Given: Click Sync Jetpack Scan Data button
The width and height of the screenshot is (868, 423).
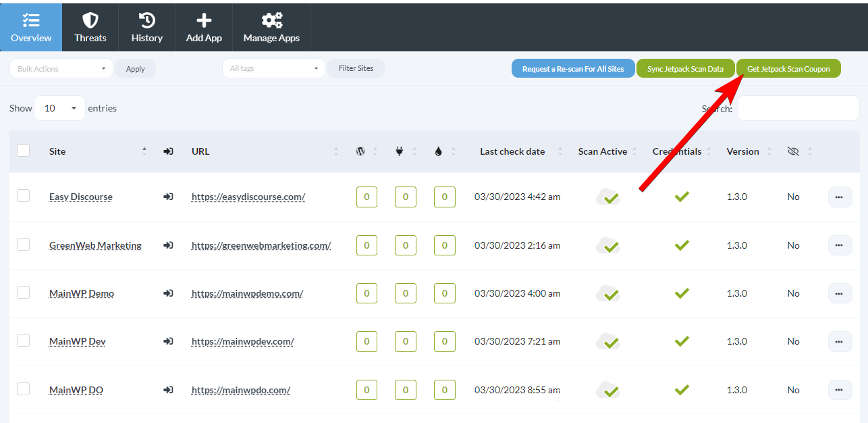Looking at the screenshot, I should click(685, 68).
